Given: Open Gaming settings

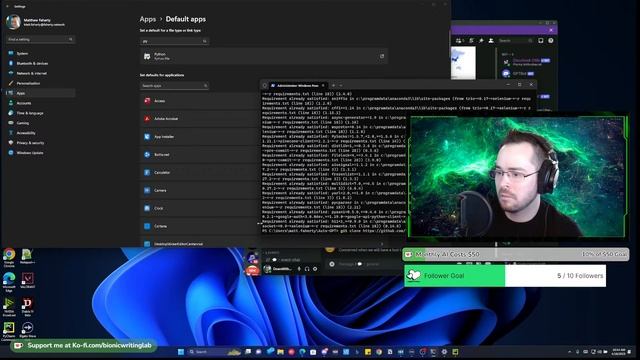Looking at the screenshot, I should [40, 123].
